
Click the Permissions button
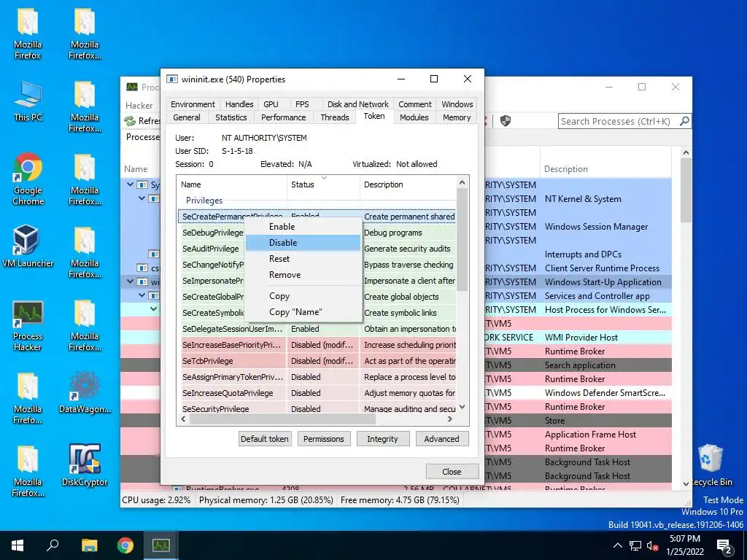(323, 438)
